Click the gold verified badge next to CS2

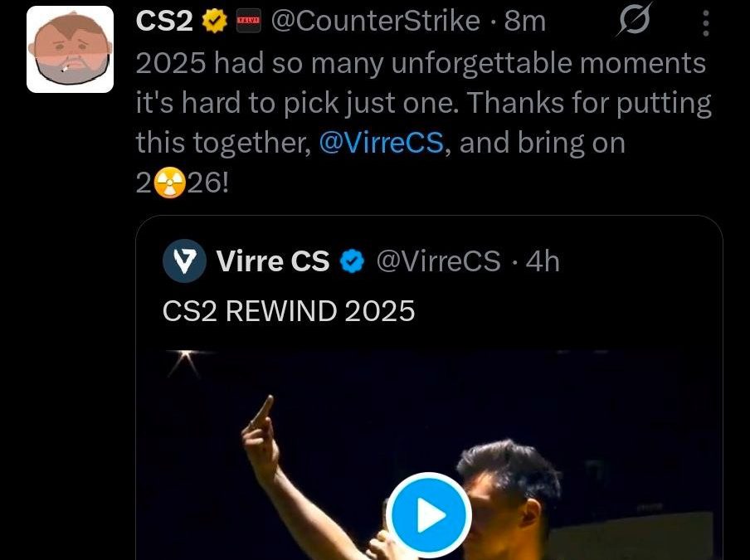point(214,22)
